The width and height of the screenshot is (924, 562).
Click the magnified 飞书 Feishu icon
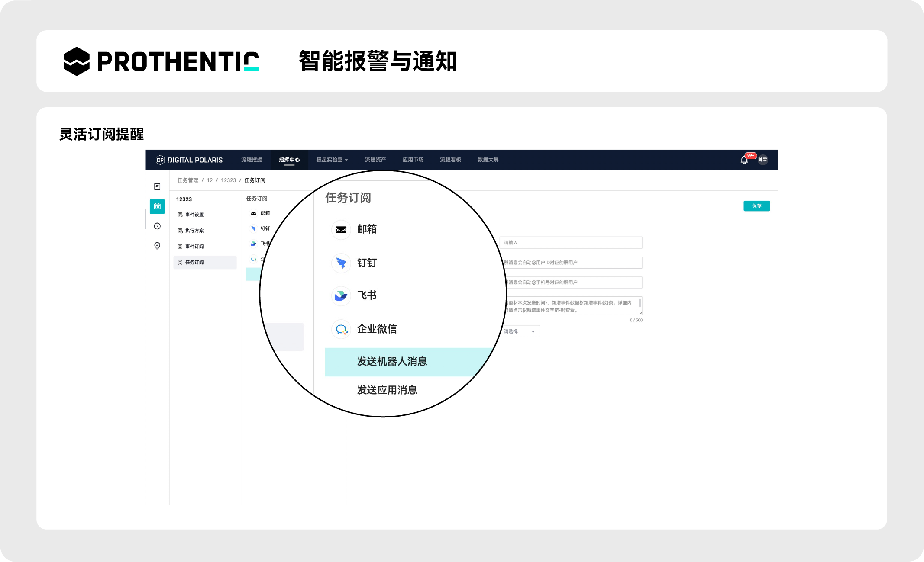[x=341, y=295]
